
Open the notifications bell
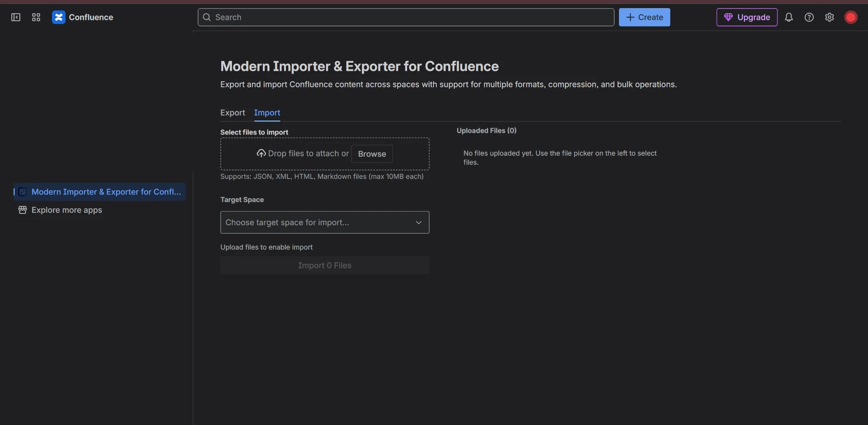point(788,17)
